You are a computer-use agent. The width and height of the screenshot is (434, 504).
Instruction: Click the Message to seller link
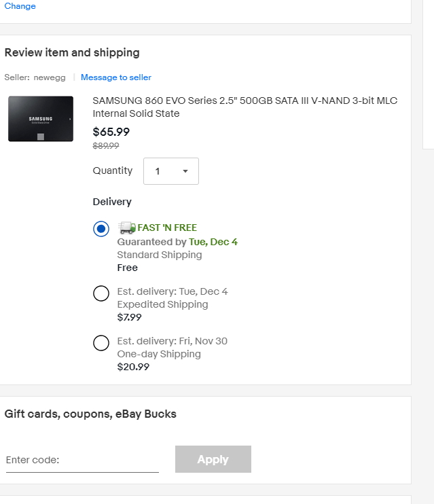pos(116,77)
